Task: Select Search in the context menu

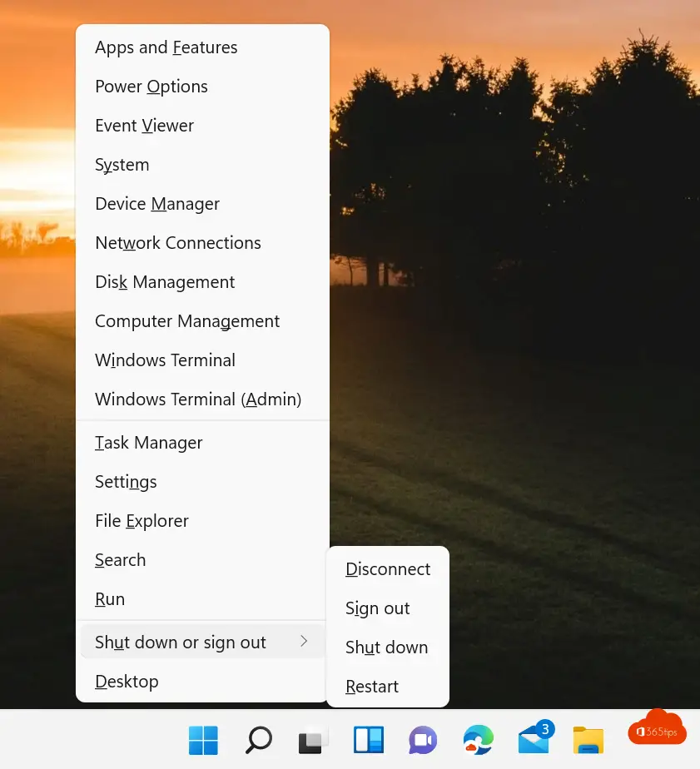Action: tap(202, 560)
